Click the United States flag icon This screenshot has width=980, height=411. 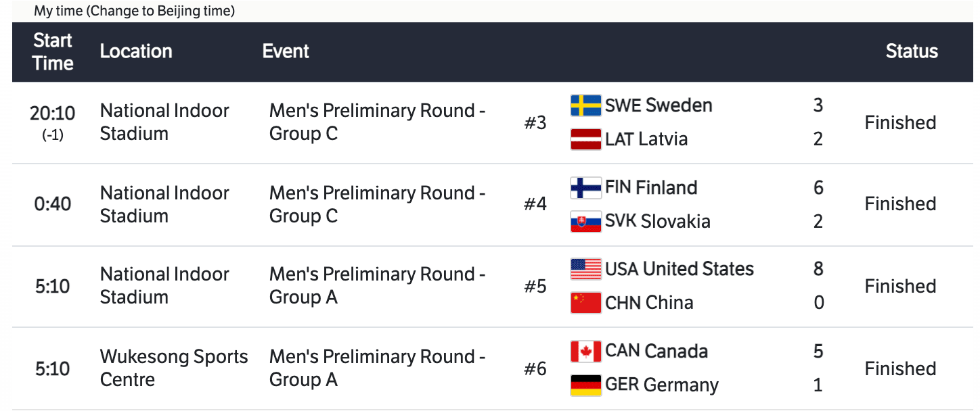[585, 269]
